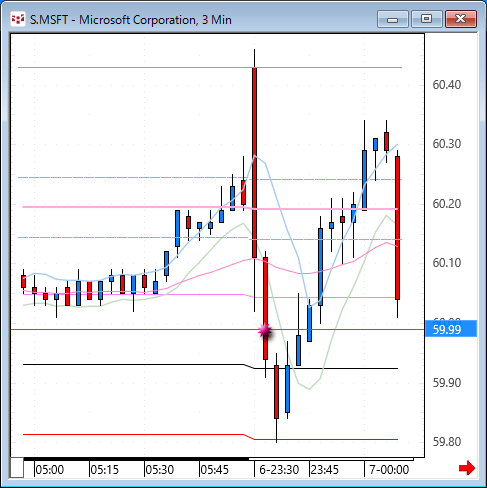Click the pink star marker on chart
This screenshot has width=487, height=488.
point(265,331)
